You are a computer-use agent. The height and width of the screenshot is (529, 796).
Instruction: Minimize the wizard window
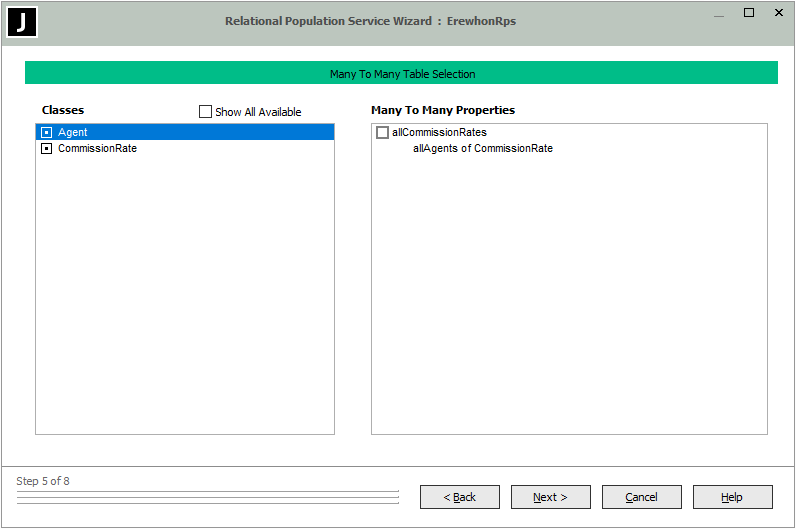pos(718,14)
